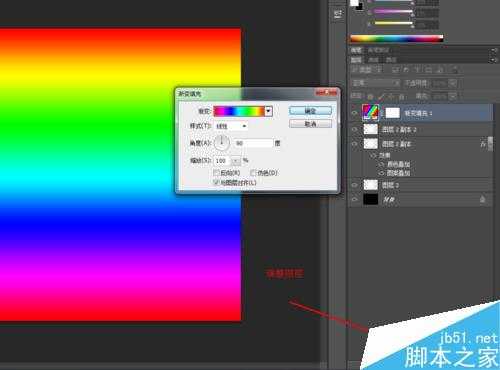
Task: Click the shape layer filter icon
Action: coord(428,70)
